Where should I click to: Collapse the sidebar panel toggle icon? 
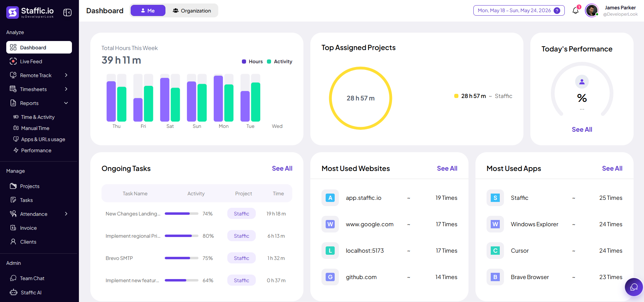(x=67, y=13)
